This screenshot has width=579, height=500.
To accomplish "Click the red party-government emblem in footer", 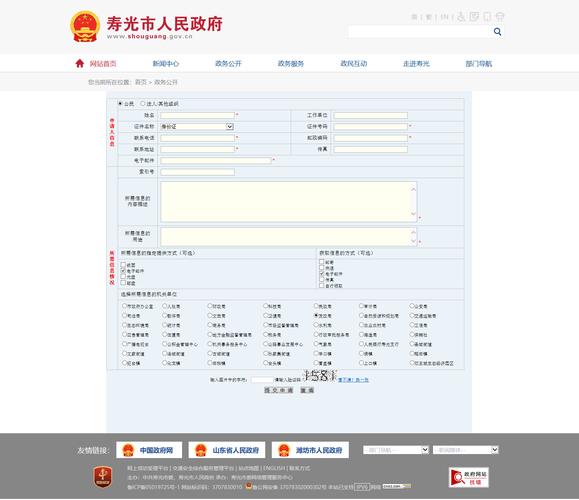I will [103, 477].
